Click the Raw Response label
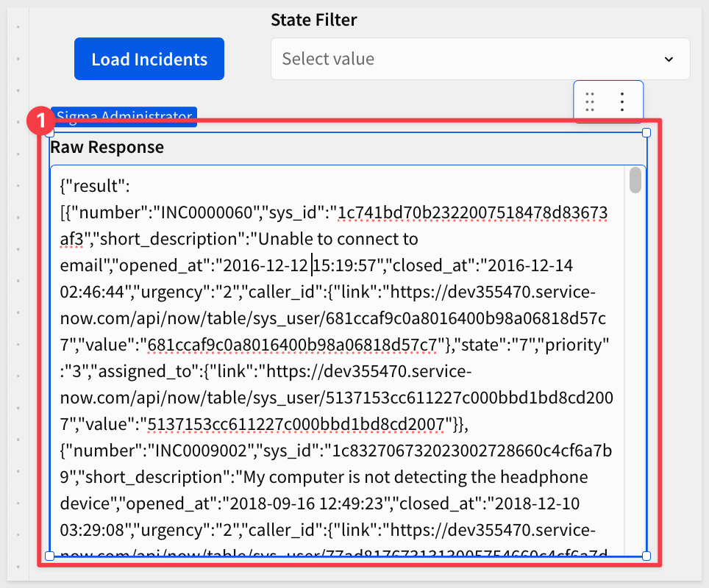The image size is (709, 588). 107,147
